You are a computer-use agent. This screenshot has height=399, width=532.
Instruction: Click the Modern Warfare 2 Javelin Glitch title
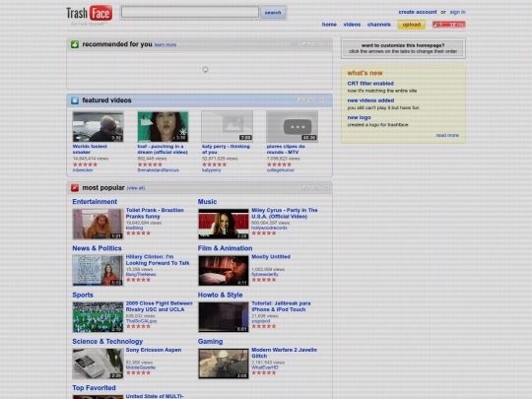284,353
